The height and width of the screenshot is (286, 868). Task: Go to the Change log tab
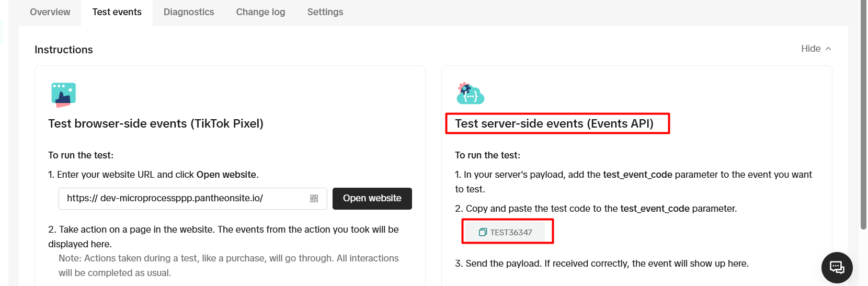[x=260, y=12]
